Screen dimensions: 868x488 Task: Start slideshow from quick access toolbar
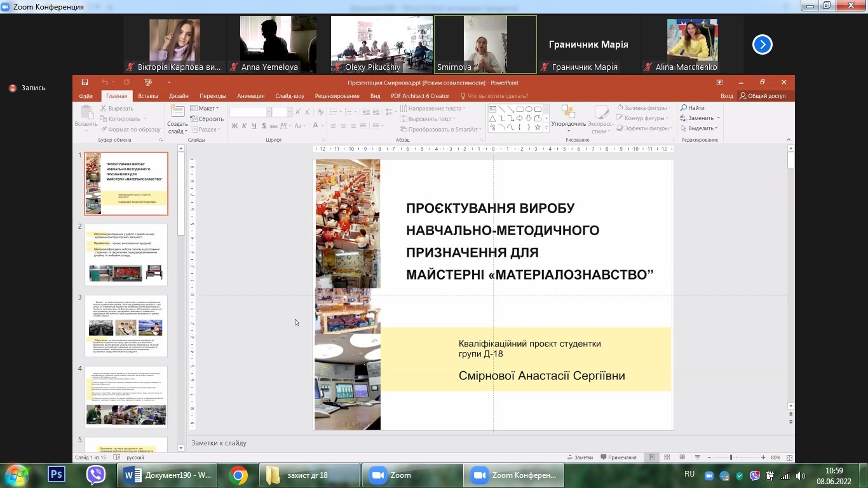(x=148, y=82)
